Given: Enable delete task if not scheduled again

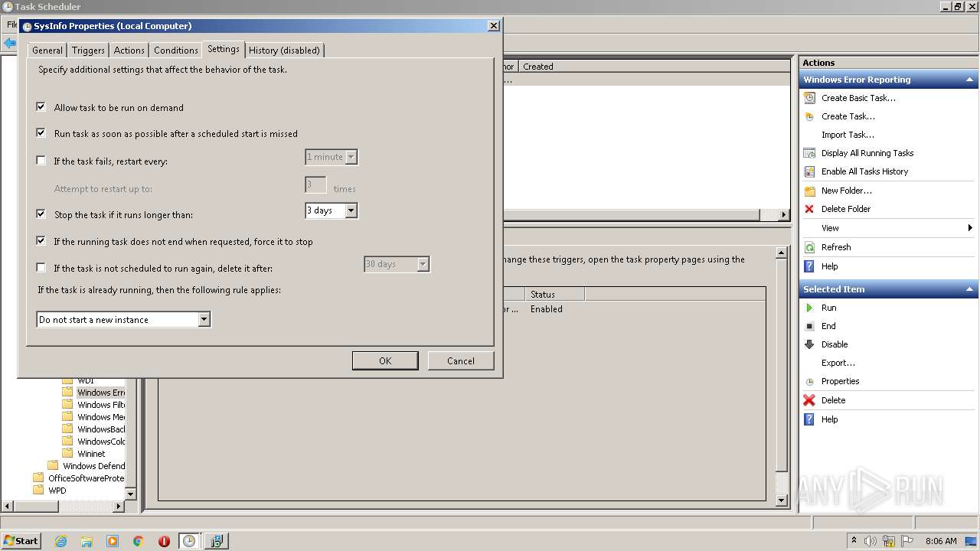Looking at the screenshot, I should pyautogui.click(x=41, y=268).
